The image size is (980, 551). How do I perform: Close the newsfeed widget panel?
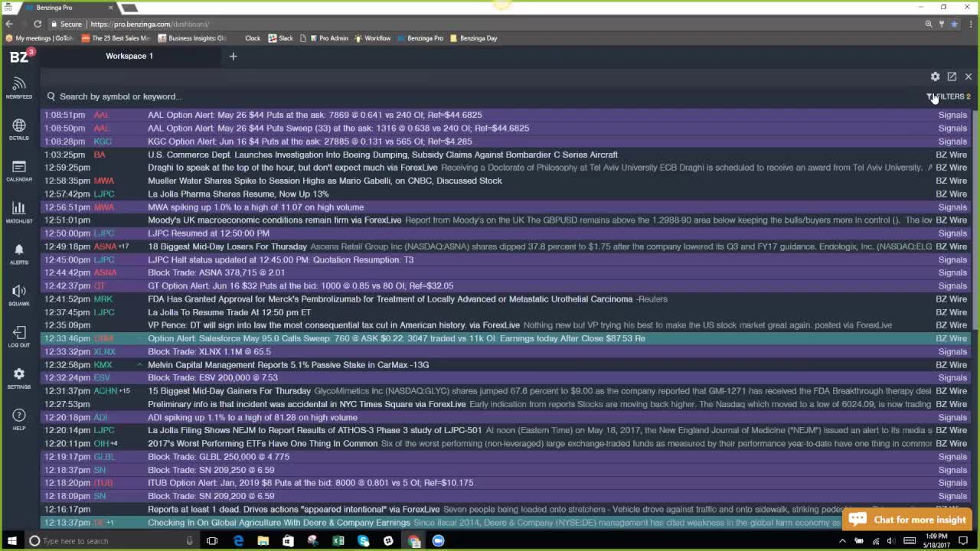969,77
